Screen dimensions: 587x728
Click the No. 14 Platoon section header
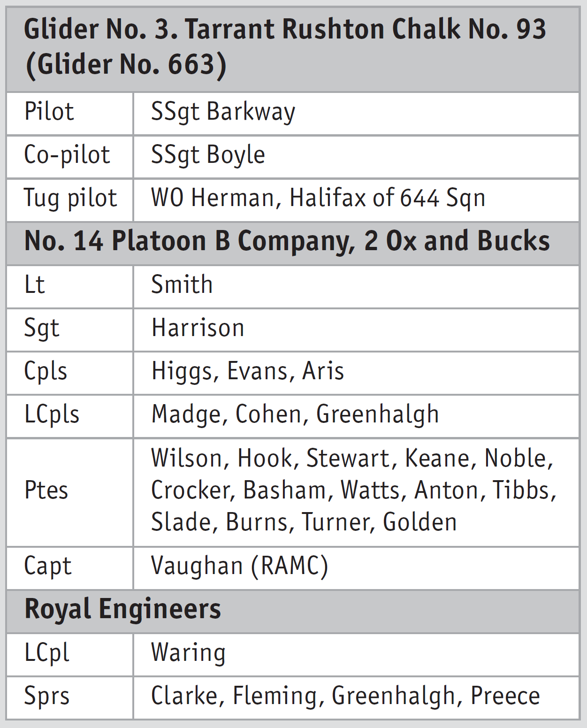[287, 242]
